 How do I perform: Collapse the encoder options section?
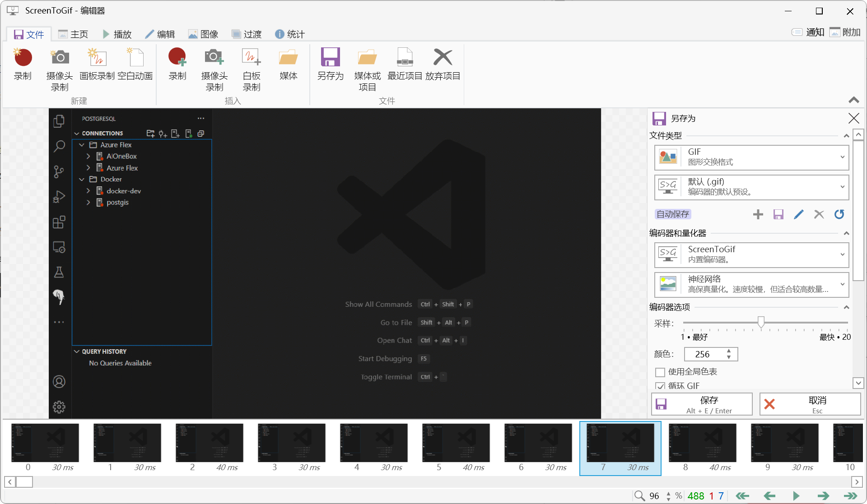tap(846, 307)
